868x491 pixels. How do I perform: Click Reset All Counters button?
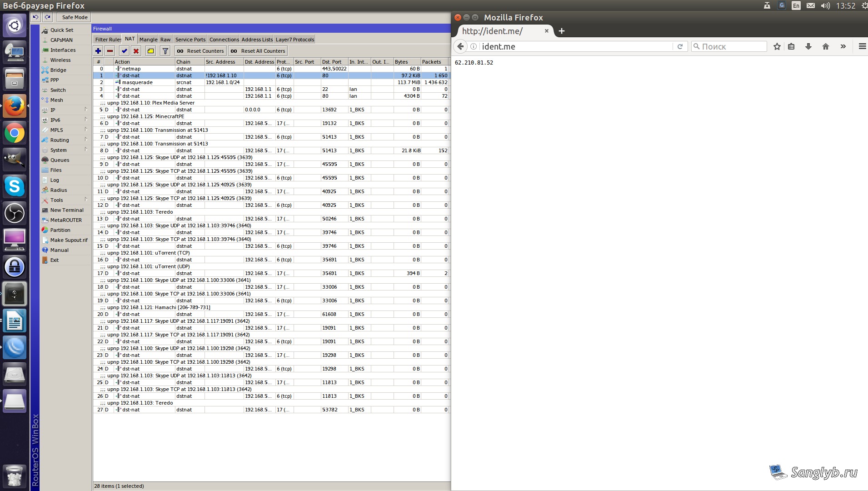click(x=258, y=51)
